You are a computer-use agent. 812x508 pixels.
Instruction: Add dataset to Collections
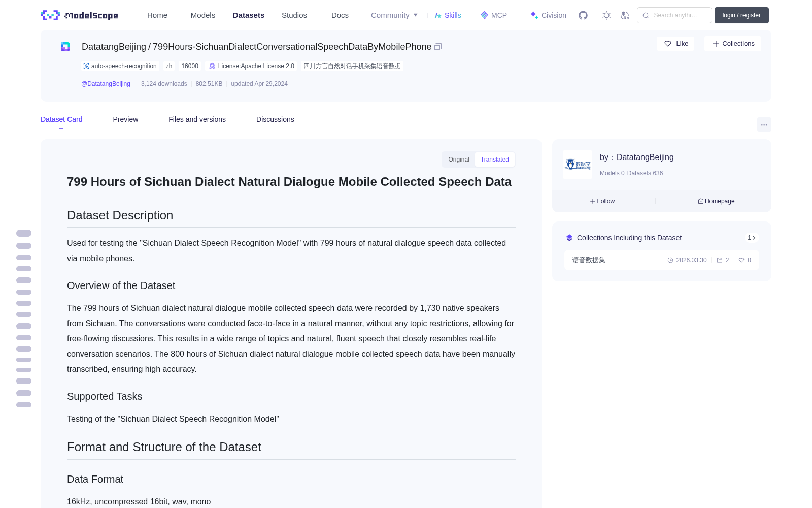click(x=733, y=44)
